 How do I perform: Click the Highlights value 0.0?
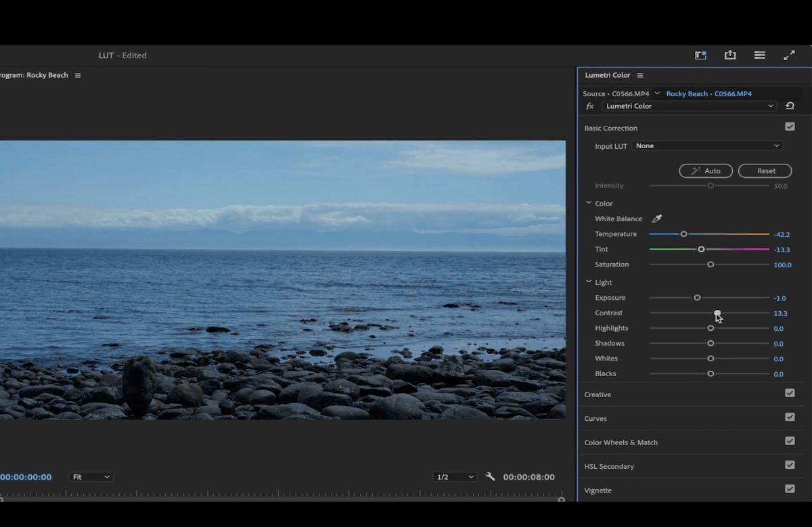pyautogui.click(x=778, y=329)
